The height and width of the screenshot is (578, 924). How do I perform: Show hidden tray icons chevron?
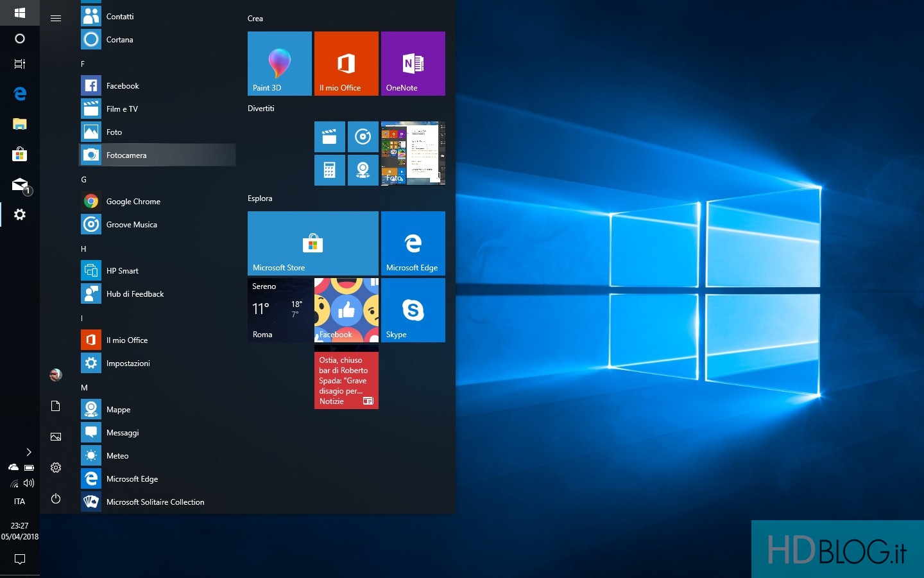(x=28, y=452)
